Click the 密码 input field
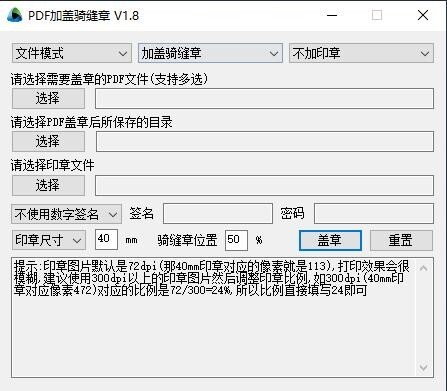Image resolution: width=447 pixels, height=391 pixels. [x=374, y=214]
